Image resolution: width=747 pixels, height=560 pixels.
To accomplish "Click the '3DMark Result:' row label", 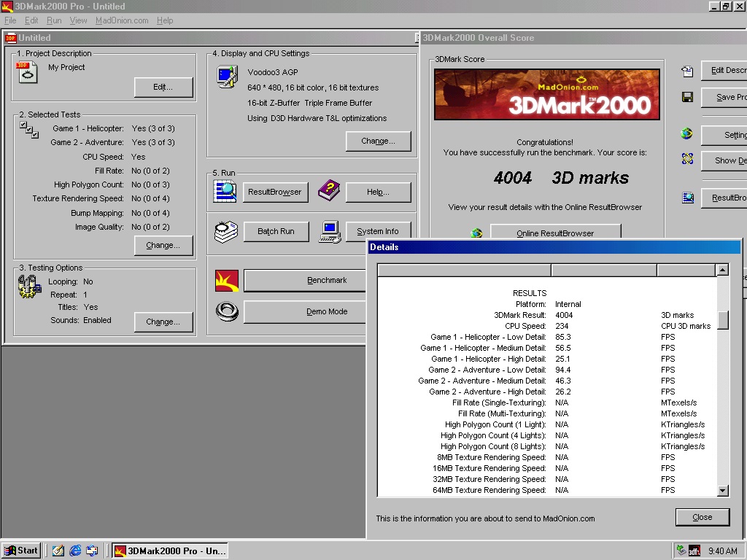I will 519,315.
